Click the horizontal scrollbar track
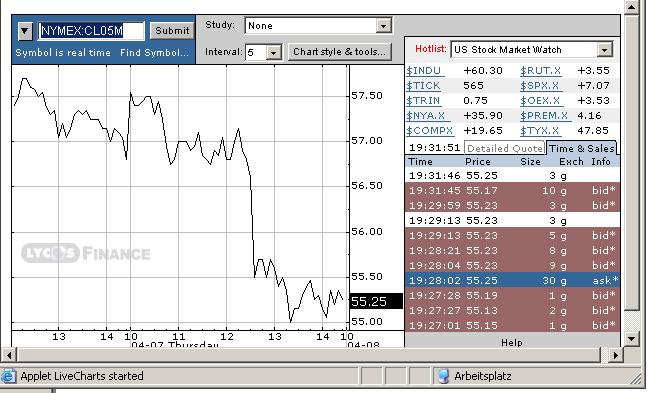The image size is (649, 393). pos(604,355)
